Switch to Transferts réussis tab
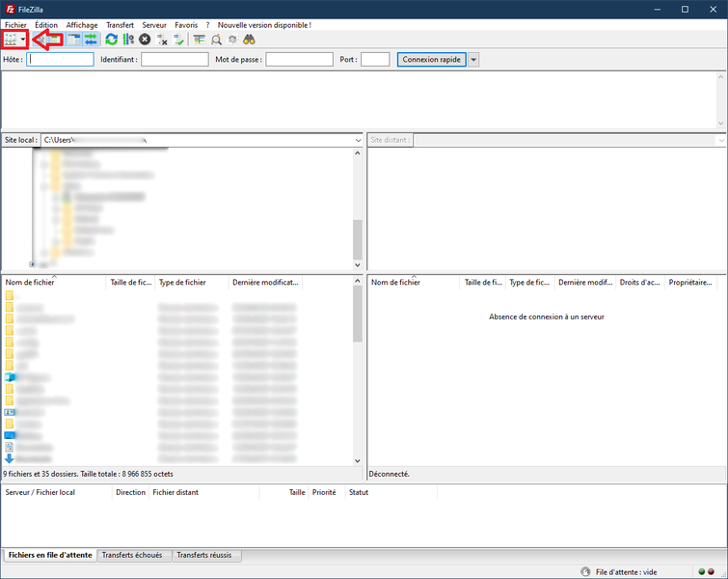Viewport: 728px width, 579px height. pos(204,555)
